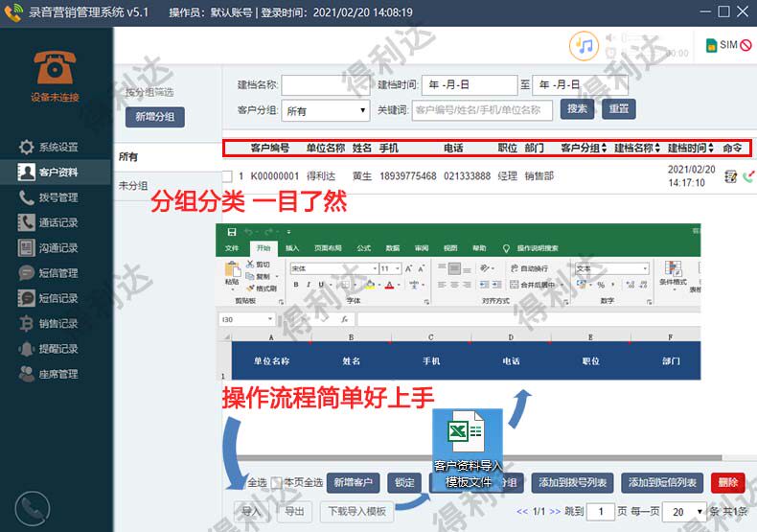
Task: Switch to the 数据 tab in Excel
Action: point(393,248)
